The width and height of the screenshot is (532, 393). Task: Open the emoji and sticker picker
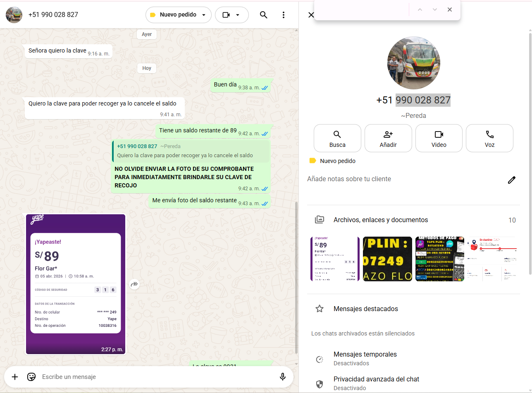coord(31,377)
